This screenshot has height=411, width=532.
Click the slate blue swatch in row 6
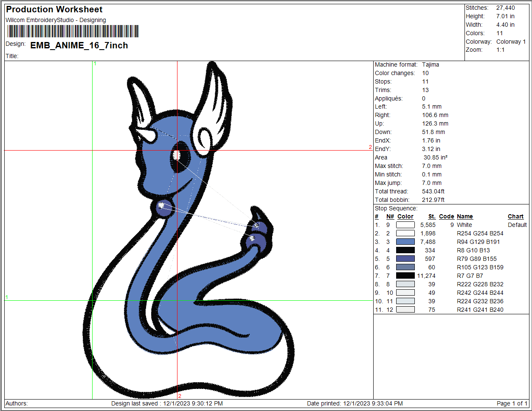405,267
